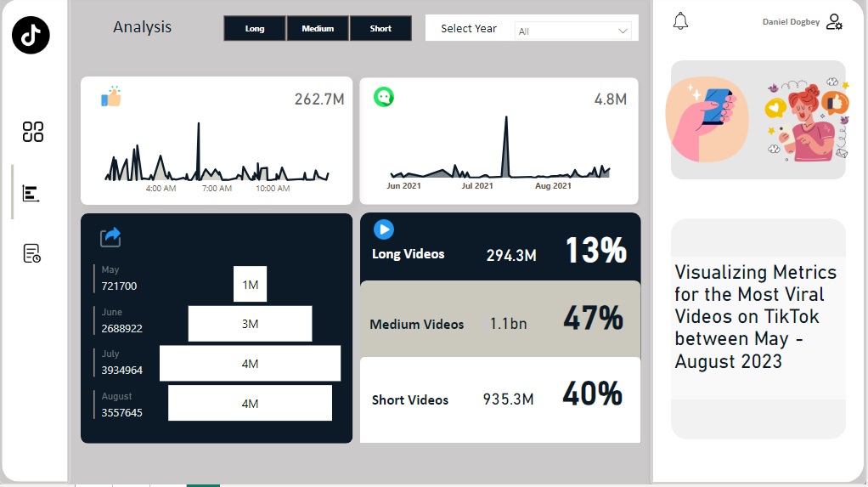
Task: Click the green comments bubble icon
Action: coord(384,97)
